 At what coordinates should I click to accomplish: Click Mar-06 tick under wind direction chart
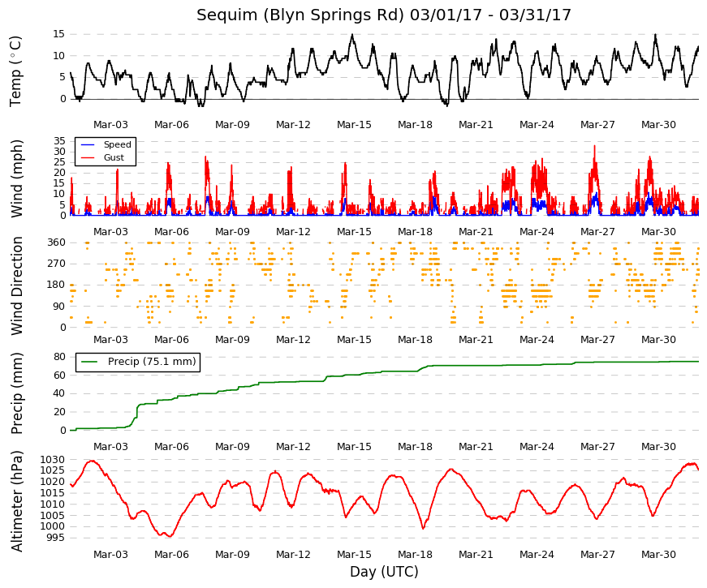[171, 340]
